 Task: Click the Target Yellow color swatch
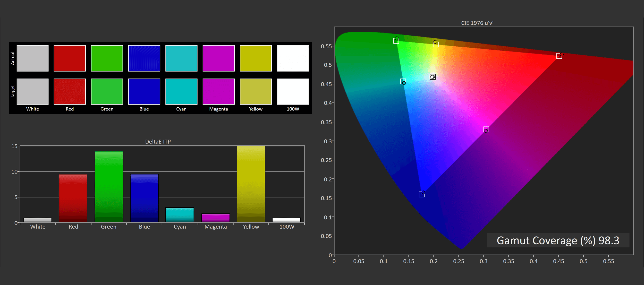(x=256, y=91)
